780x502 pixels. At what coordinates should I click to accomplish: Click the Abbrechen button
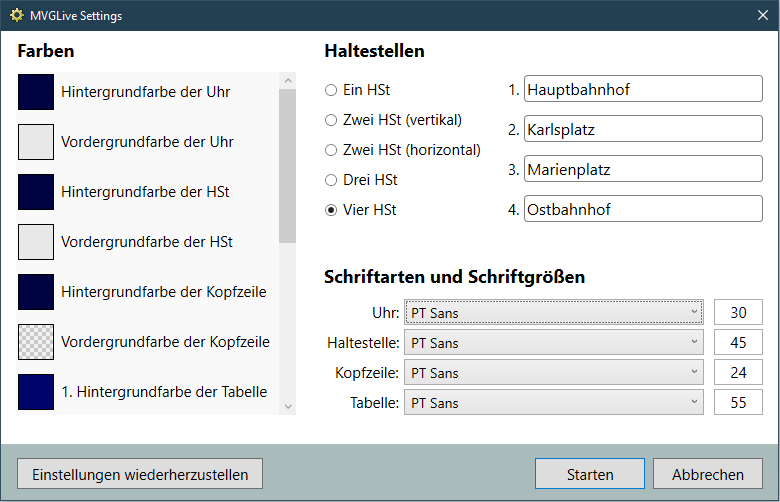point(708,474)
